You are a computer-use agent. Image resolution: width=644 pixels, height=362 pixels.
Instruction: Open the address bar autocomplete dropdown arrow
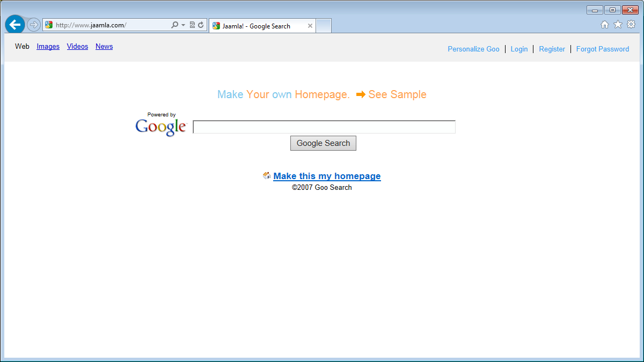click(x=183, y=25)
